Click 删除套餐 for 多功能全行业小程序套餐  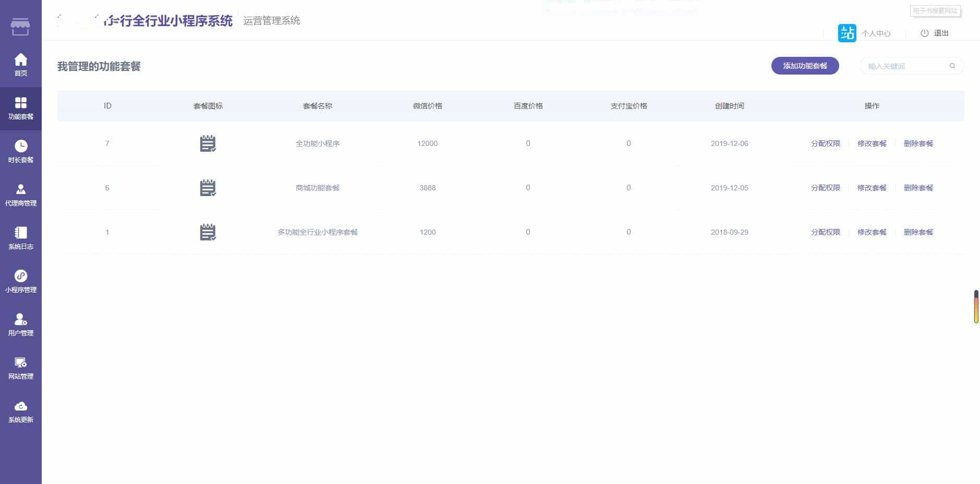pos(918,232)
